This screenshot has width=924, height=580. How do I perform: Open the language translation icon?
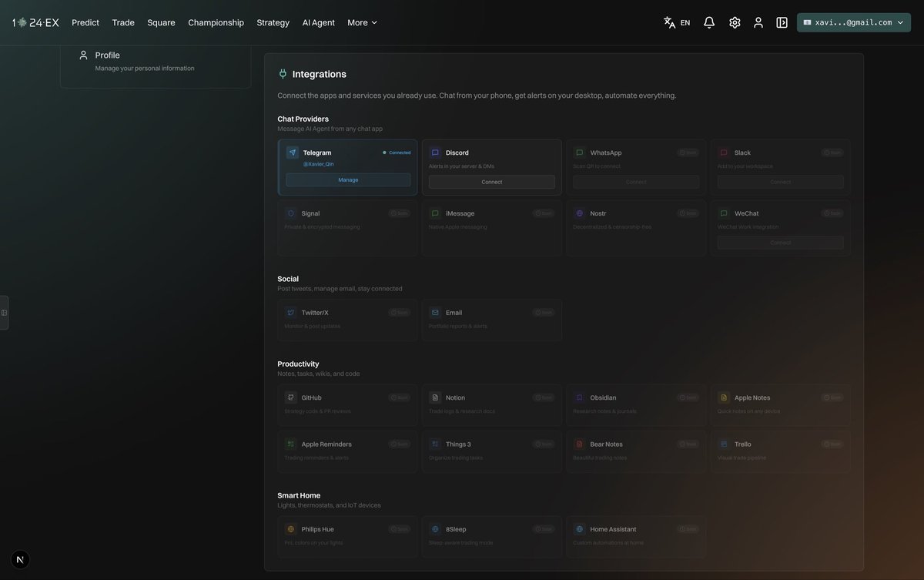669,22
